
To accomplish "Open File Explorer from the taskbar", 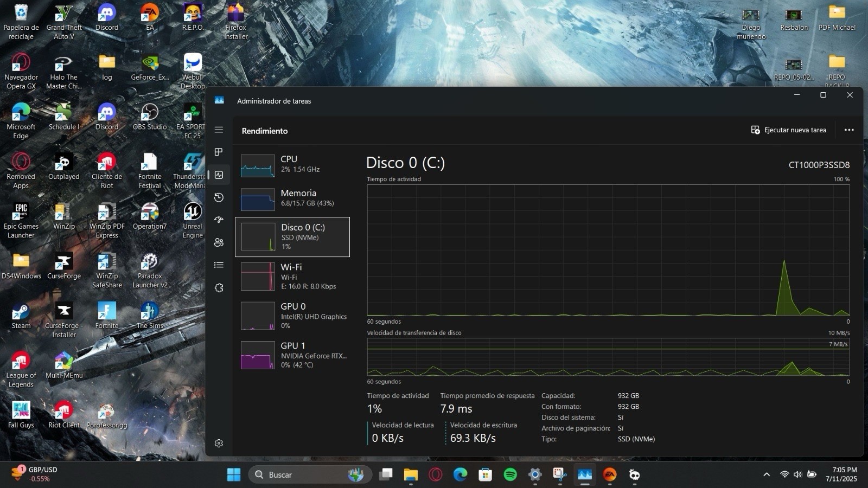I will 411,474.
